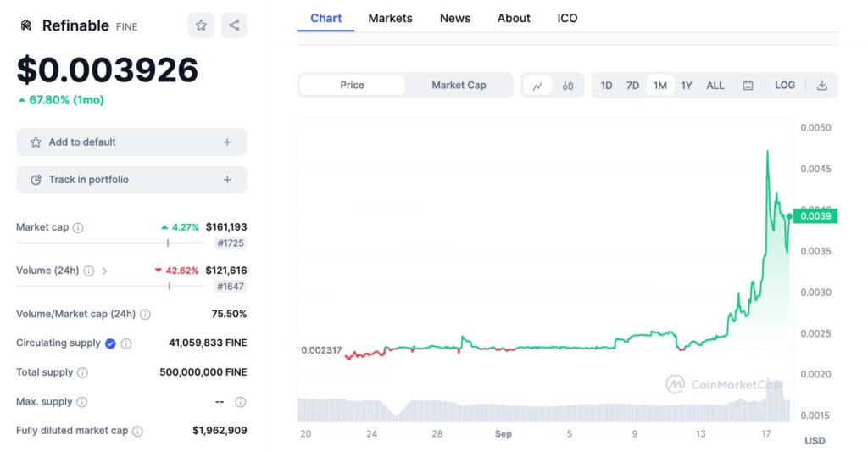The width and height of the screenshot is (868, 452).
Task: Set chart range to 1D
Action: point(607,86)
